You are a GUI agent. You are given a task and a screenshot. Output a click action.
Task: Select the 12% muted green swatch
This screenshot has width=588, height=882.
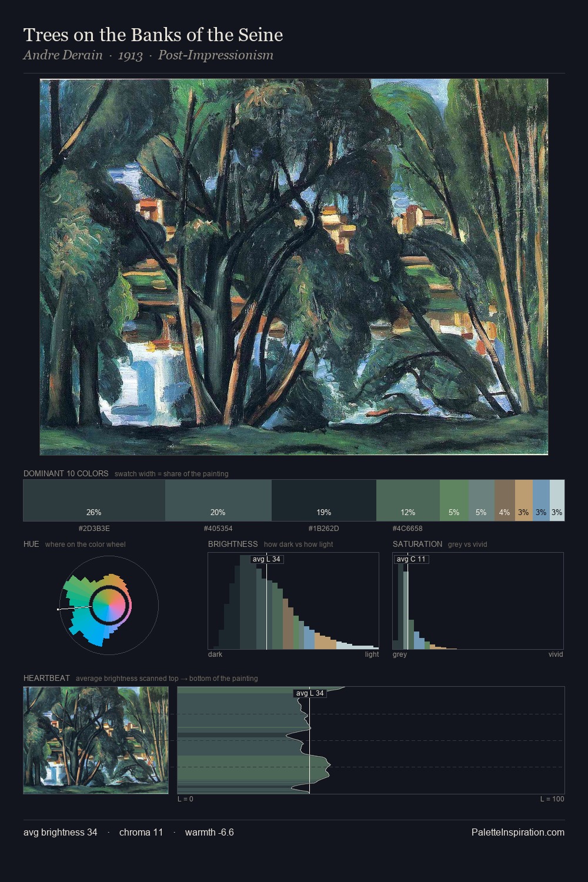[x=408, y=500]
